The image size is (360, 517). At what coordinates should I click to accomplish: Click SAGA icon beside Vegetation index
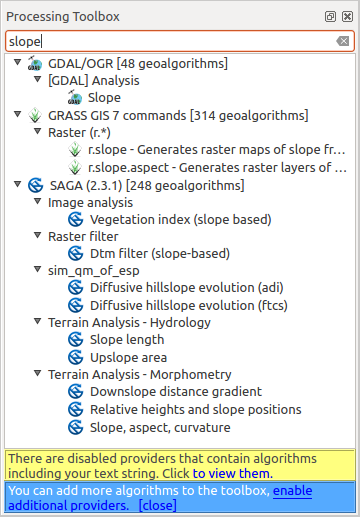[75, 219]
